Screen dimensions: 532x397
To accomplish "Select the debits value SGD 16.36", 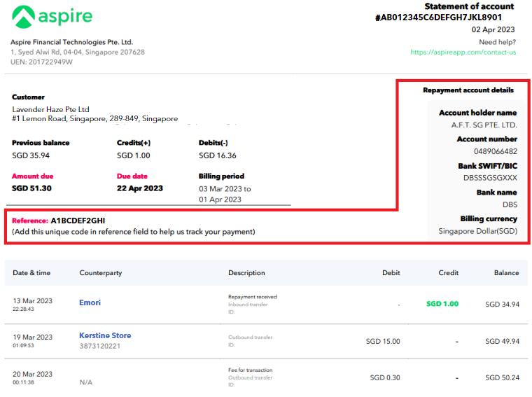I will (x=218, y=155).
